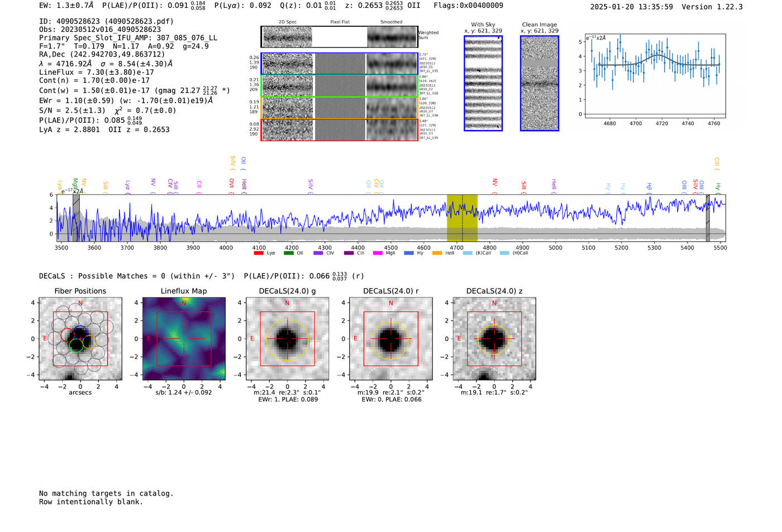Image resolution: width=782 pixels, height=532 pixels.
Task: Select the red-bordered fiber spectrum row
Action: 340,130
